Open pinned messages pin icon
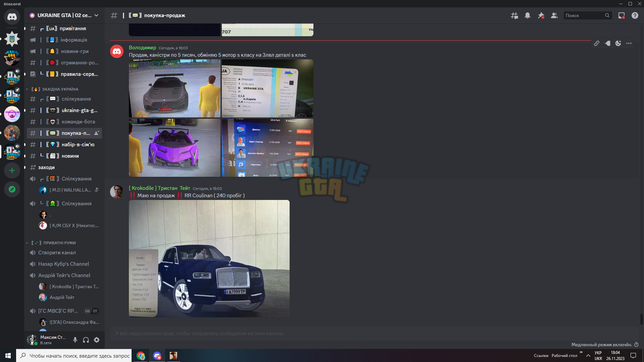This screenshot has width=644, height=362. tap(541, 15)
